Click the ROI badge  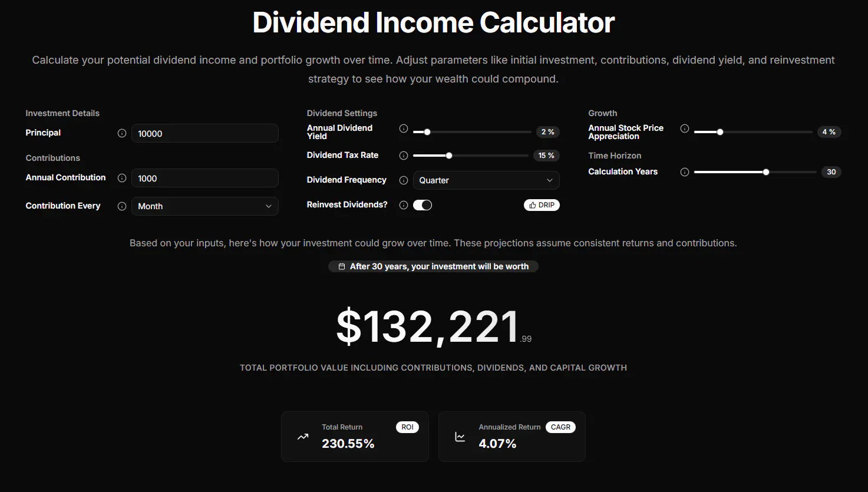408,427
